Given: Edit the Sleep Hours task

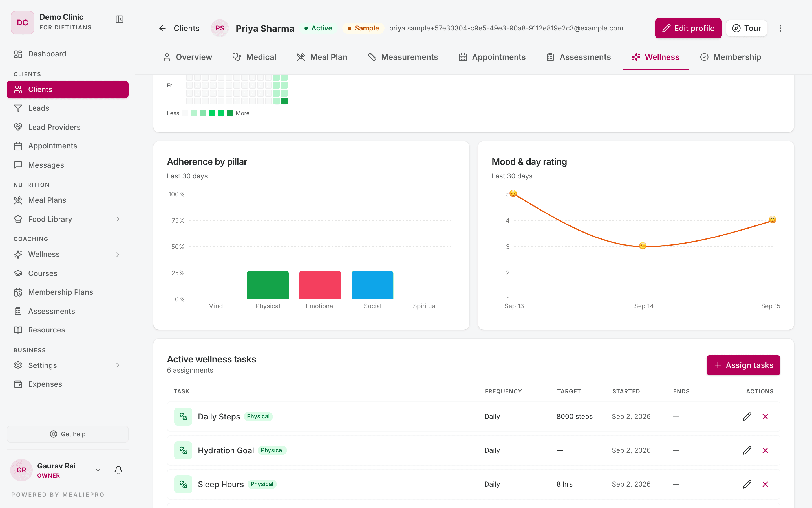Looking at the screenshot, I should pyautogui.click(x=747, y=484).
